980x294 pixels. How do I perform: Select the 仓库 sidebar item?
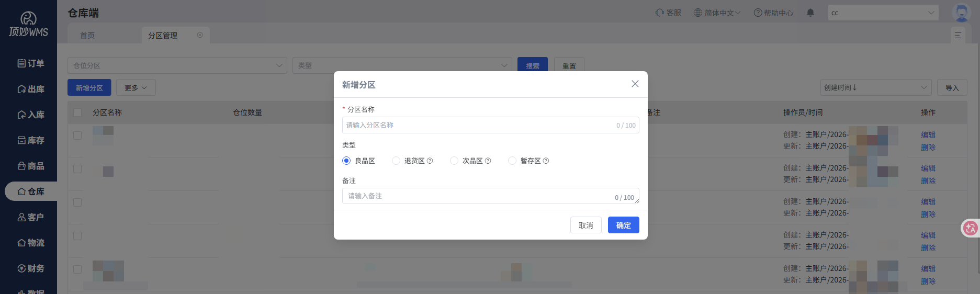[30, 191]
